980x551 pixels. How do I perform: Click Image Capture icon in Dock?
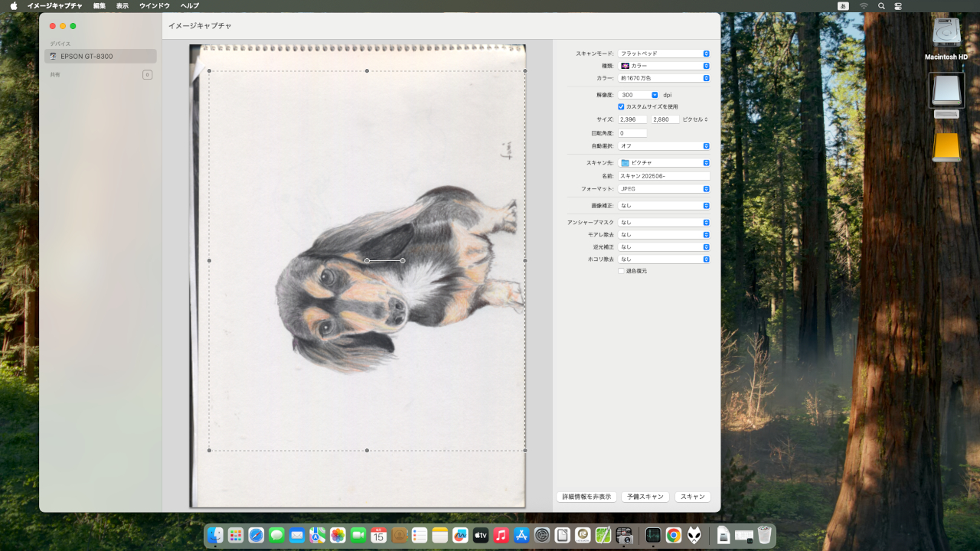pyautogui.click(x=624, y=535)
